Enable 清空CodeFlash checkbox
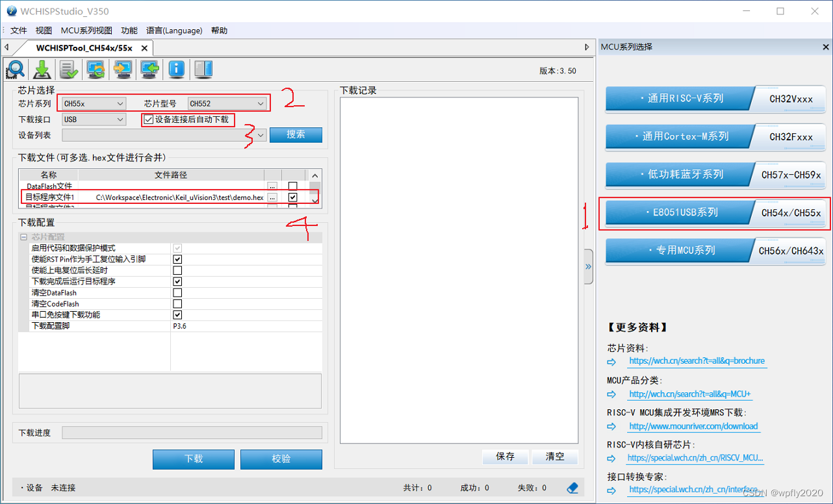This screenshot has height=504, width=833. pos(177,304)
